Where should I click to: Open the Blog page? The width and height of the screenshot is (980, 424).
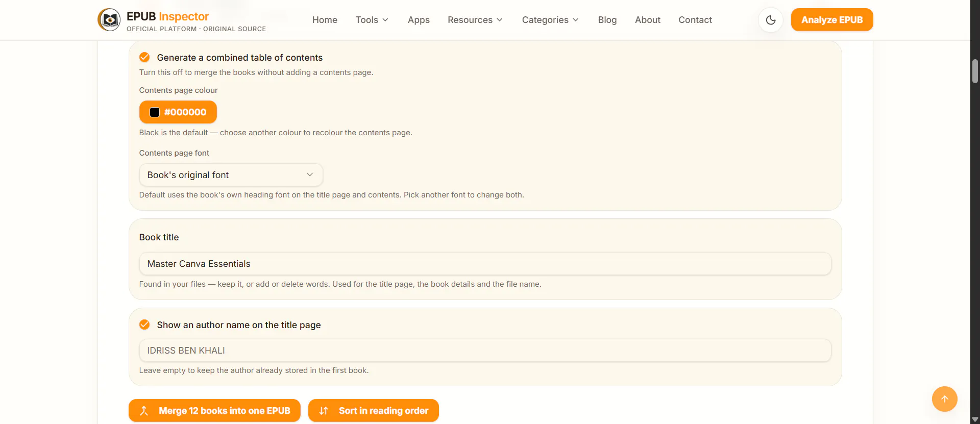pos(607,20)
